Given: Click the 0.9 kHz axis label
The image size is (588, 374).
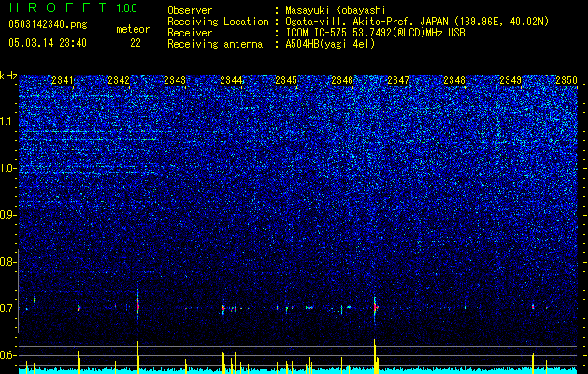Looking at the screenshot, I should coord(8,215).
